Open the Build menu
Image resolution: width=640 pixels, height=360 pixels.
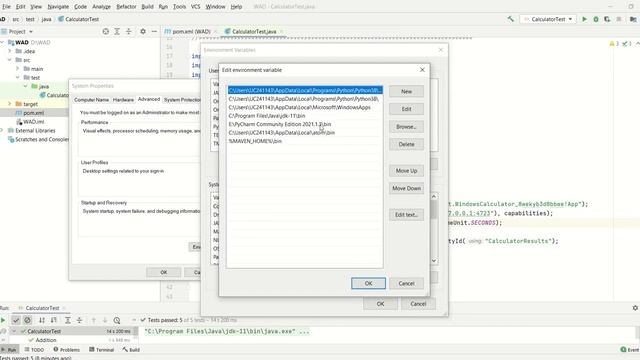point(147,7)
